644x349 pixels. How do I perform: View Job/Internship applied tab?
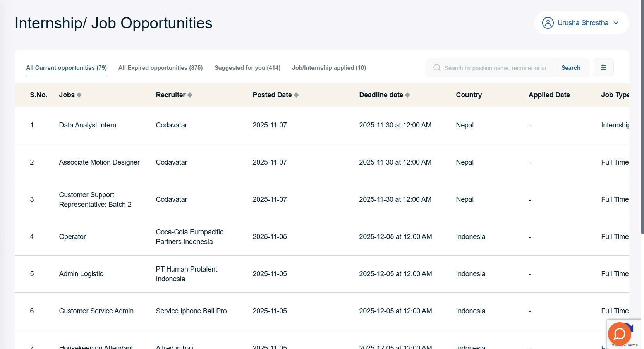[329, 68]
